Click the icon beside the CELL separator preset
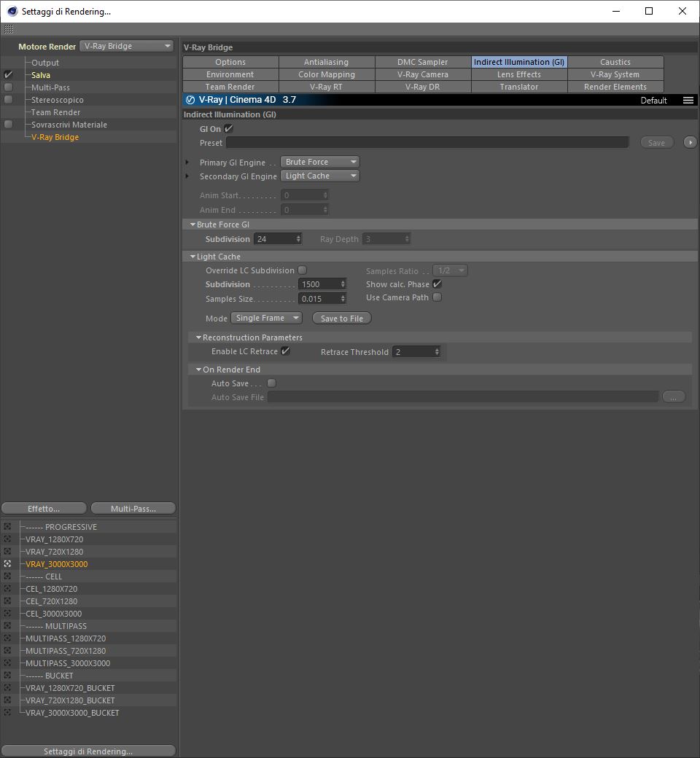 tap(7, 577)
